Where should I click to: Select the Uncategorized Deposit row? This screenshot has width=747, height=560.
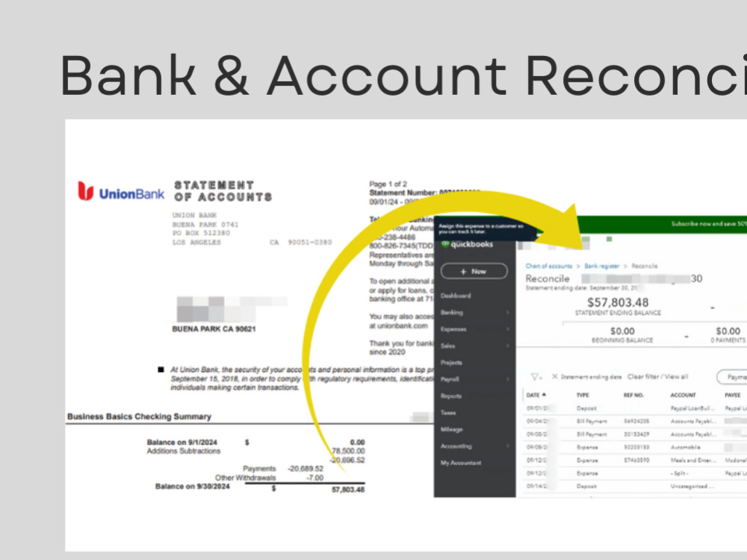pyautogui.click(x=634, y=486)
